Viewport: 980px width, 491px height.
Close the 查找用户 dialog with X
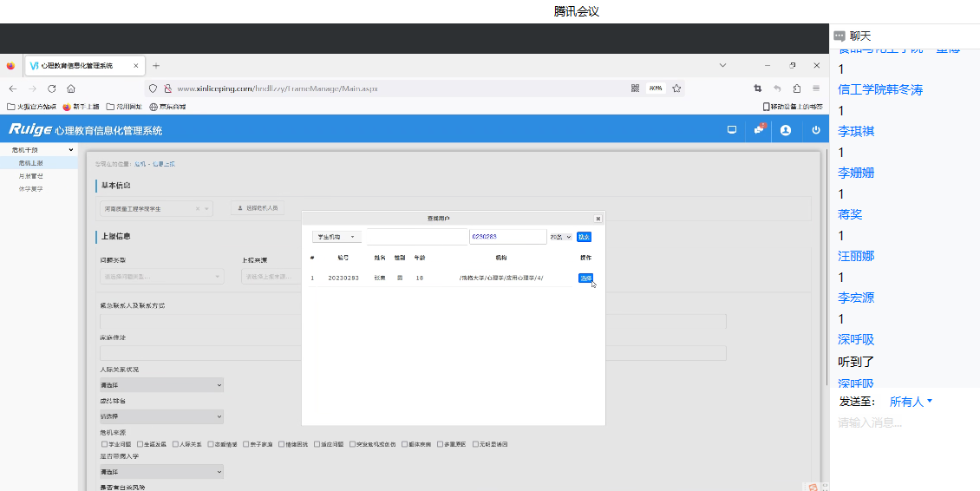click(x=598, y=219)
